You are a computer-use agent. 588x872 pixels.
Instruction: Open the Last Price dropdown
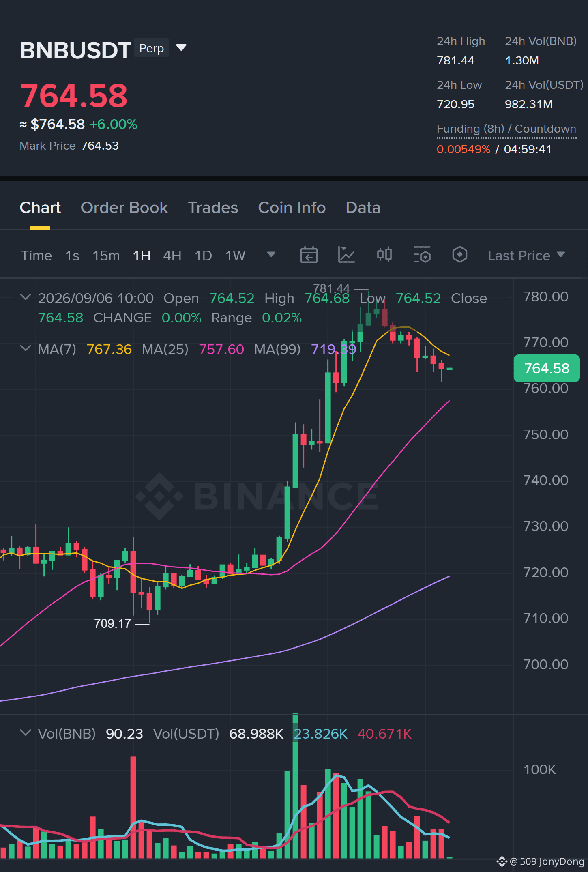click(526, 256)
